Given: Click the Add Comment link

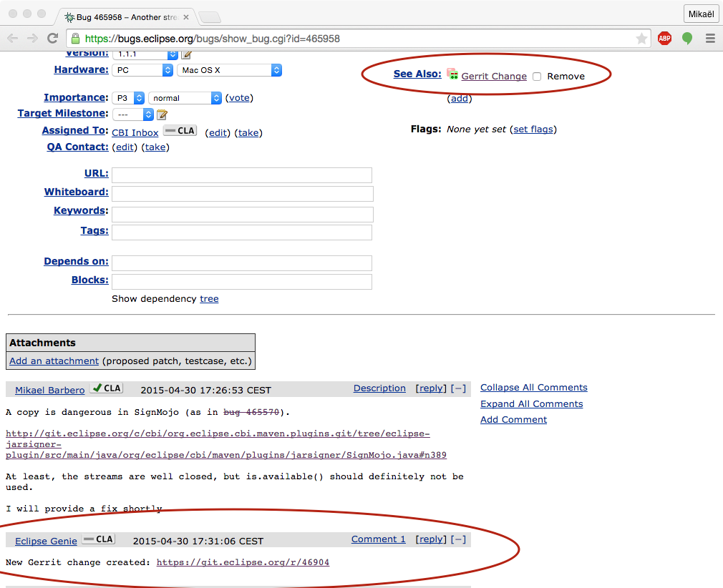Looking at the screenshot, I should [514, 420].
